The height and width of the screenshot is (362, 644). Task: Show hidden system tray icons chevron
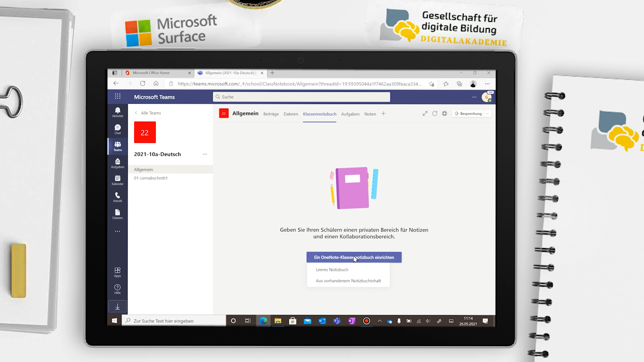click(x=380, y=321)
